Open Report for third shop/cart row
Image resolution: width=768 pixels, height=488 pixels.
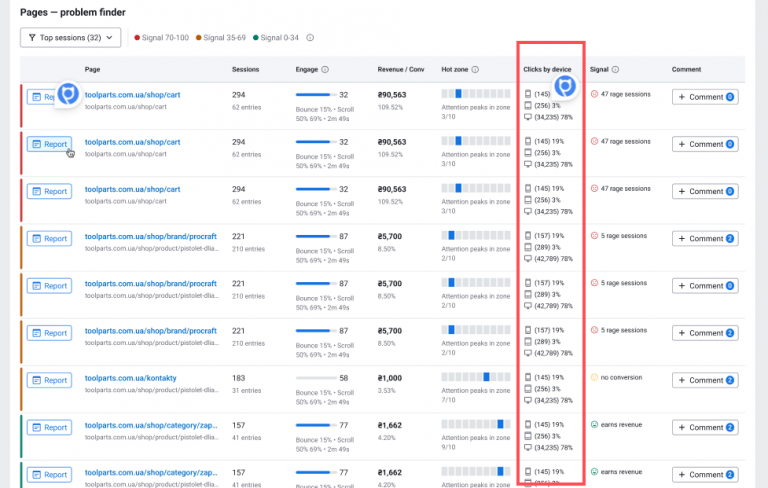(49, 192)
